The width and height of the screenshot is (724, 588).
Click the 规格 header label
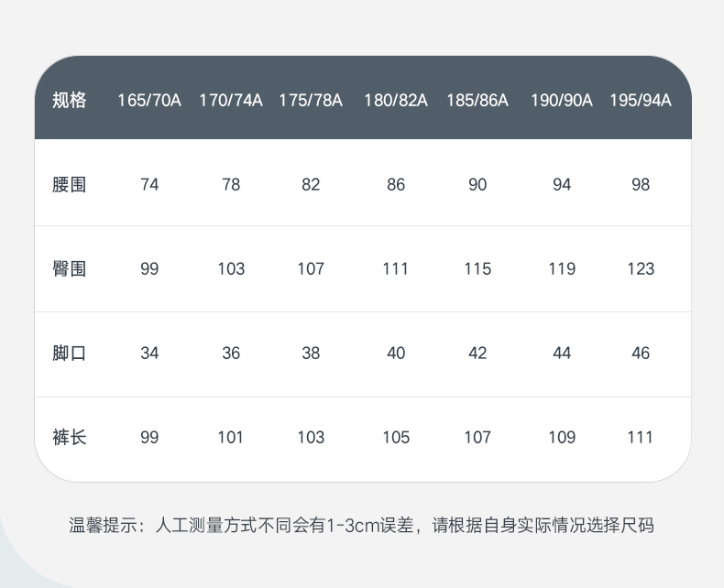point(70,100)
